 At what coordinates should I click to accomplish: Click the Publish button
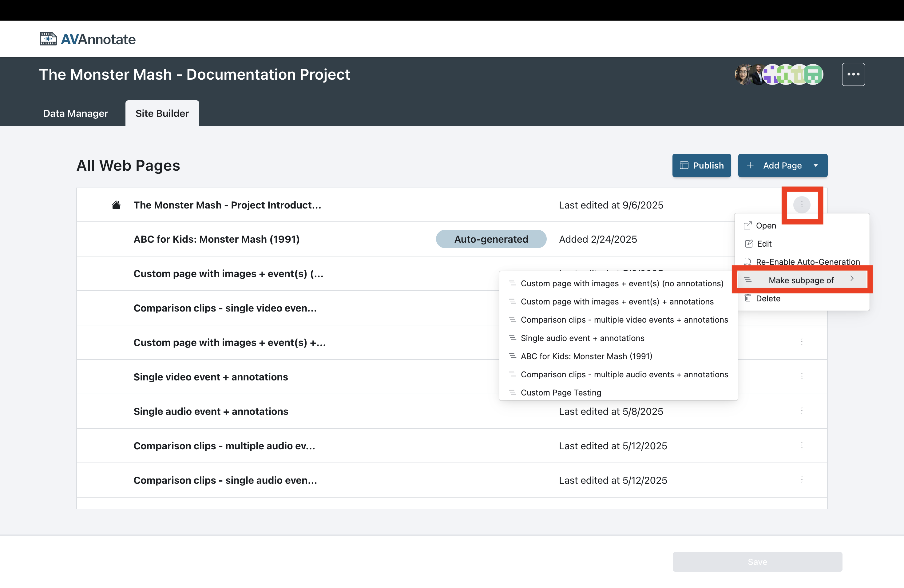click(x=702, y=165)
